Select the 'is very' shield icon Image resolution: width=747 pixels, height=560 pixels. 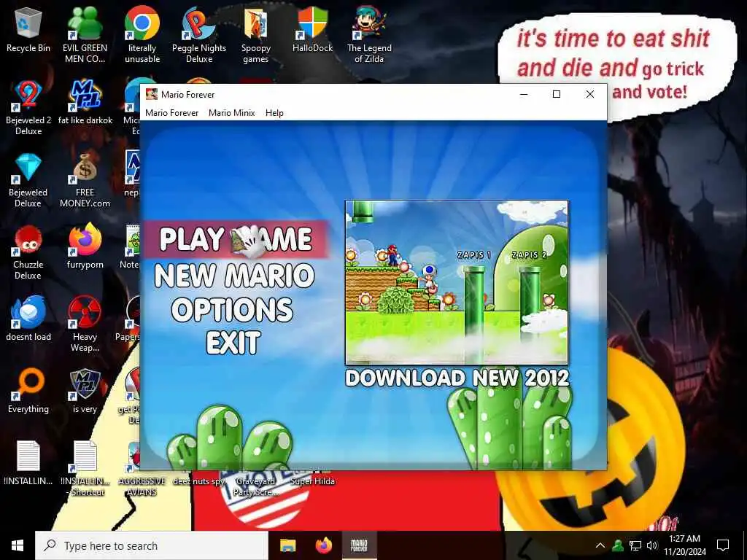pos(85,391)
